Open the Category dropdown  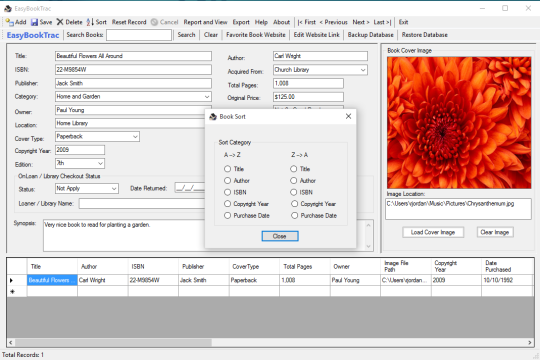click(x=207, y=97)
